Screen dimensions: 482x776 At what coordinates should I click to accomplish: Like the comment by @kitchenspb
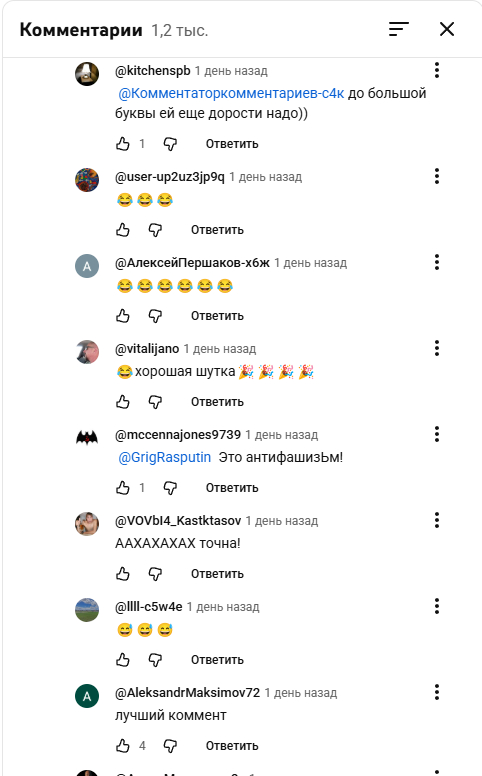click(x=123, y=144)
